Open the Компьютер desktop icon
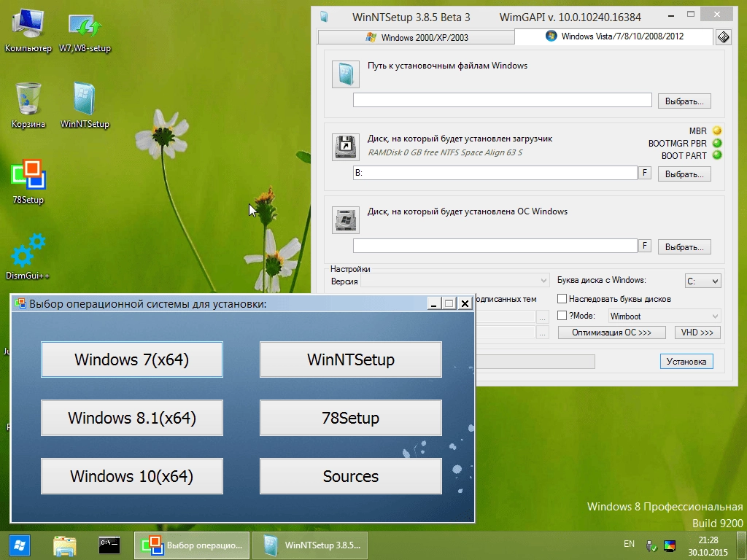The height and width of the screenshot is (560, 747). pos(28,31)
